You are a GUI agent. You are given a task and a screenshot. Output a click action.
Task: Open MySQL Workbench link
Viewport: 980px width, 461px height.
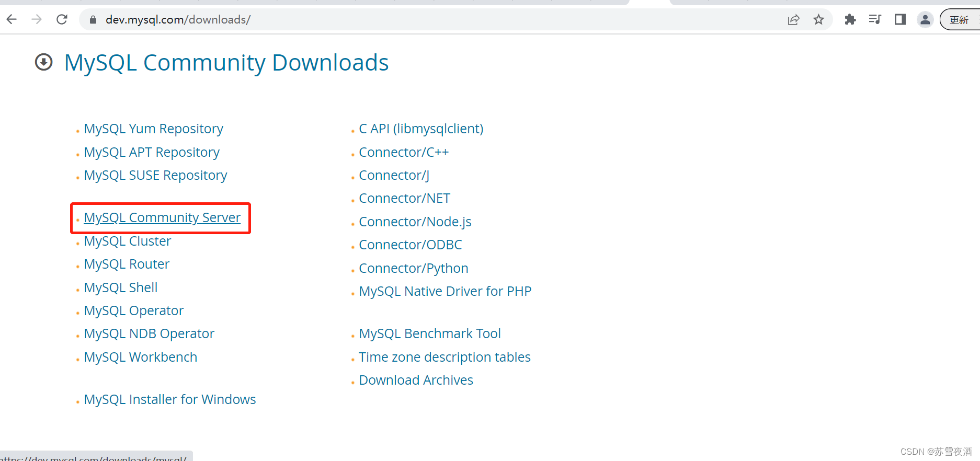[141, 357]
